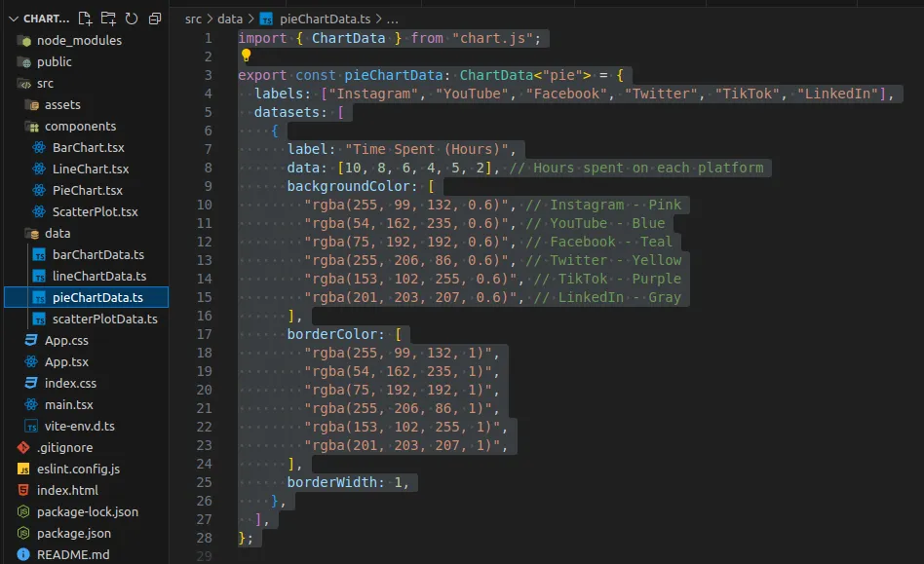Screen dimensions: 924x564
Task: Click "borderWidth" property on line 25
Action: click(x=331, y=482)
